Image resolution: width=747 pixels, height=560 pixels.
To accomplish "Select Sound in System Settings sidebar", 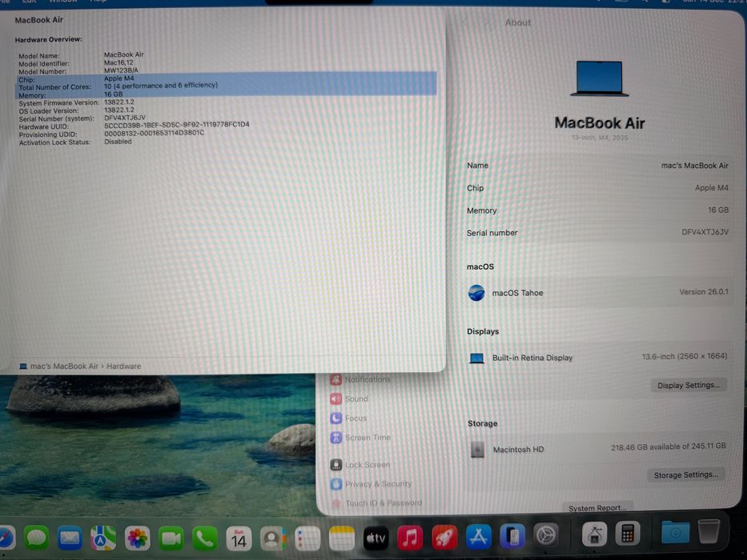I will (x=349, y=398).
